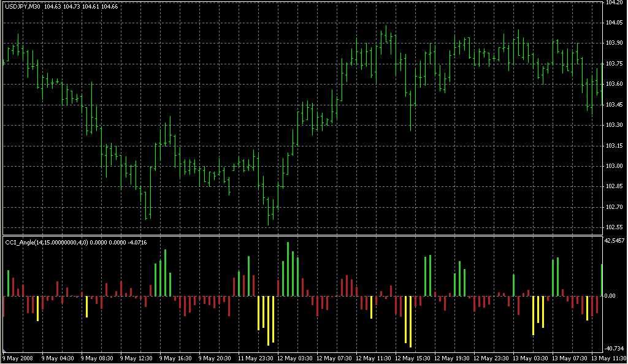Viewport: 628px width, 364px height.
Task: Click the 13 May 03:30 time label
Action: pos(530,358)
